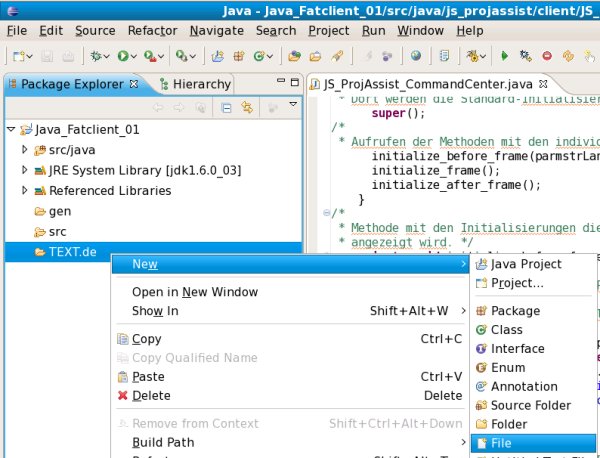Switch to the Hierarchy tab
Image resolution: width=600 pixels, height=458 pixels.
(194, 84)
